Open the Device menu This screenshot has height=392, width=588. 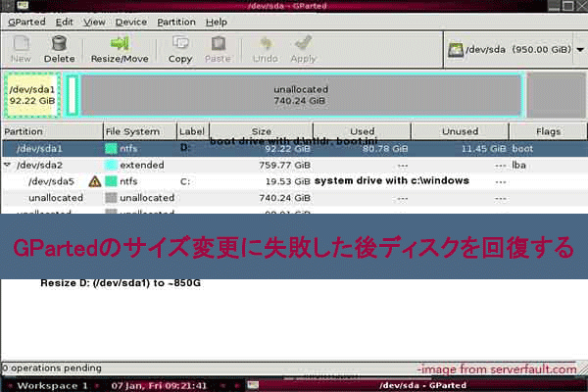(131, 23)
